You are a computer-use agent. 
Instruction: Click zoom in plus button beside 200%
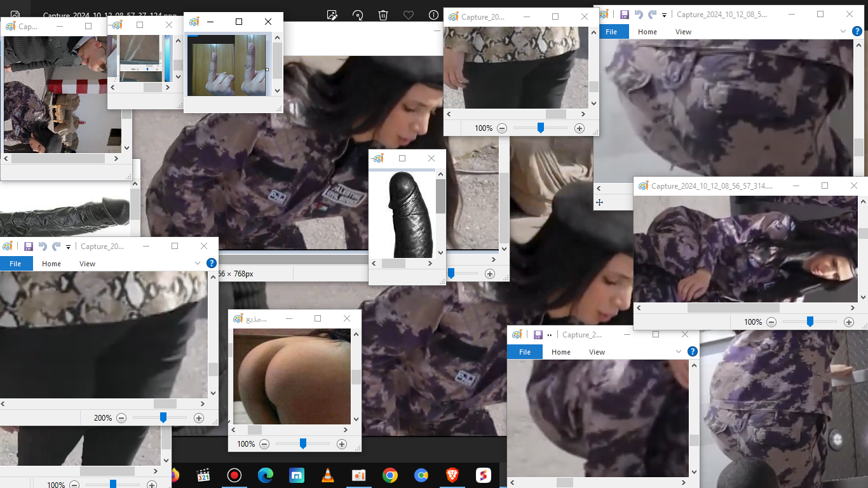199,418
